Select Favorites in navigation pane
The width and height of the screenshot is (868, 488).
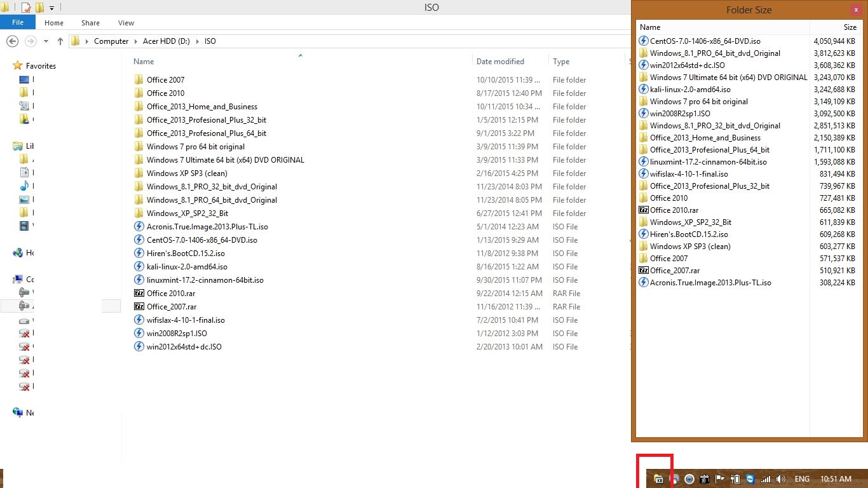pos(41,66)
